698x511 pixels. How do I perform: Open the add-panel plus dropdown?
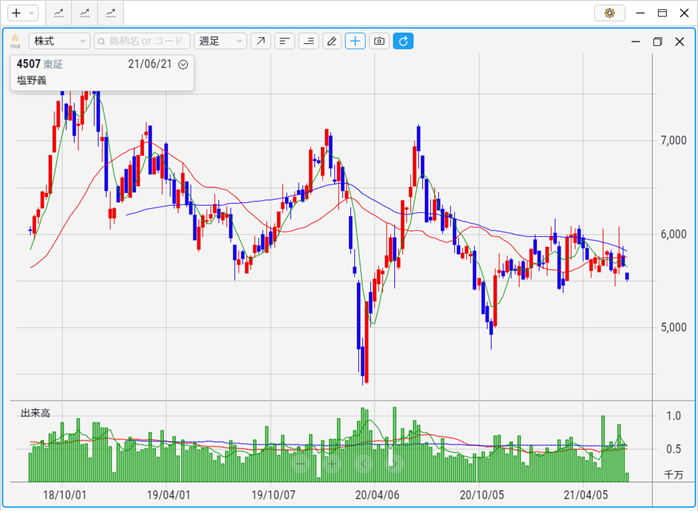[x=22, y=13]
